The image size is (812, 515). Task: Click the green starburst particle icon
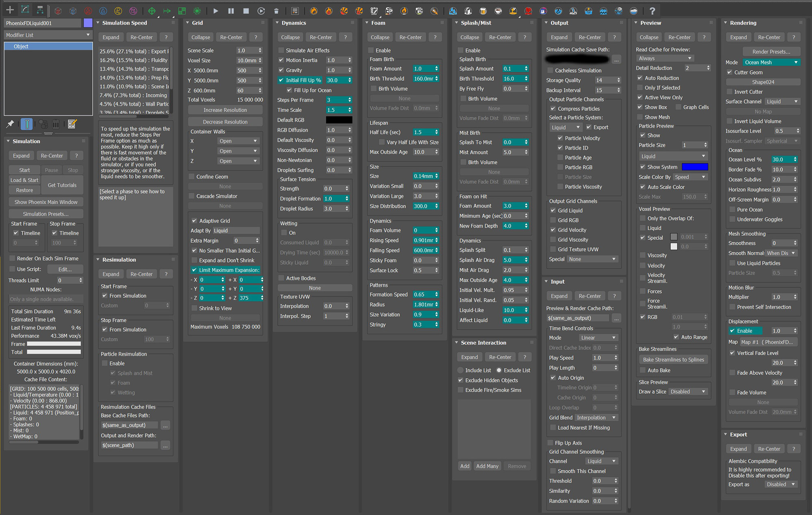(197, 11)
